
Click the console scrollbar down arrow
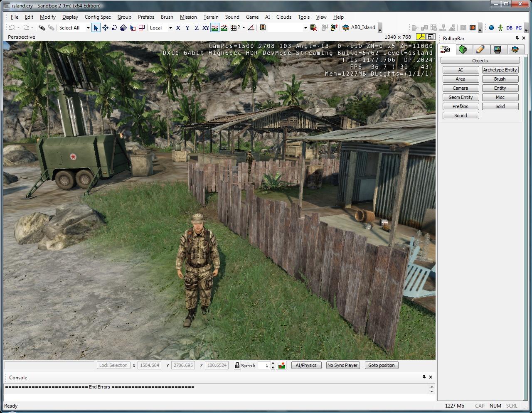click(432, 391)
